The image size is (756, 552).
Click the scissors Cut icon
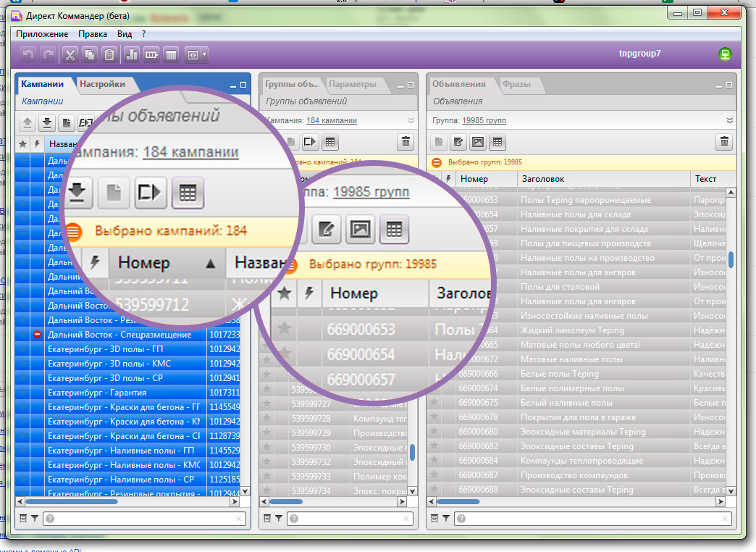(x=70, y=54)
